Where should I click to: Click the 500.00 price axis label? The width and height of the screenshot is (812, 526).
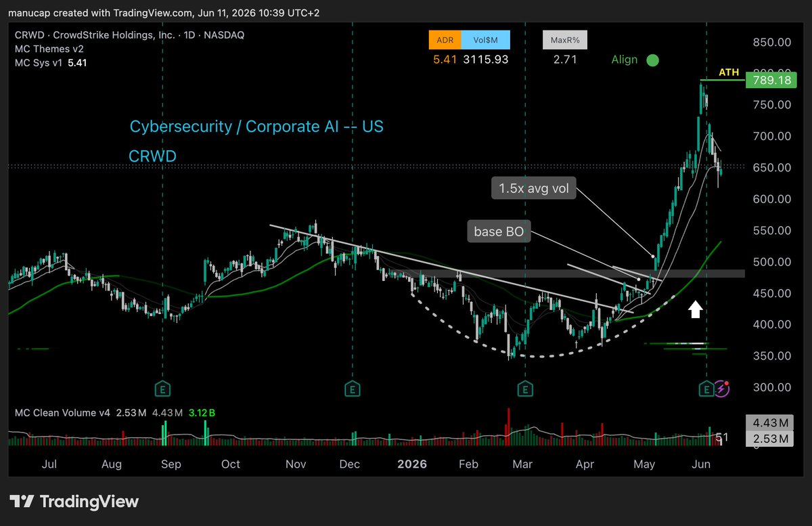(772, 262)
